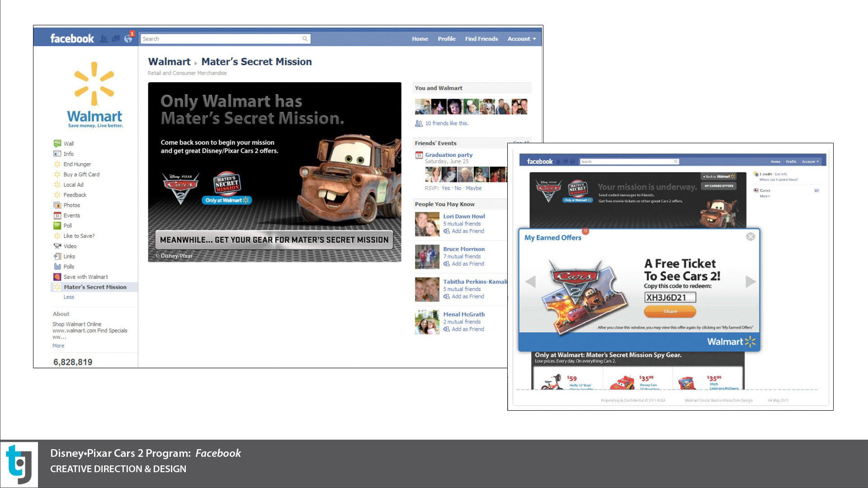The height and width of the screenshot is (488, 868).
Task: RSVP Yes to Graduation party
Action: pyautogui.click(x=446, y=188)
